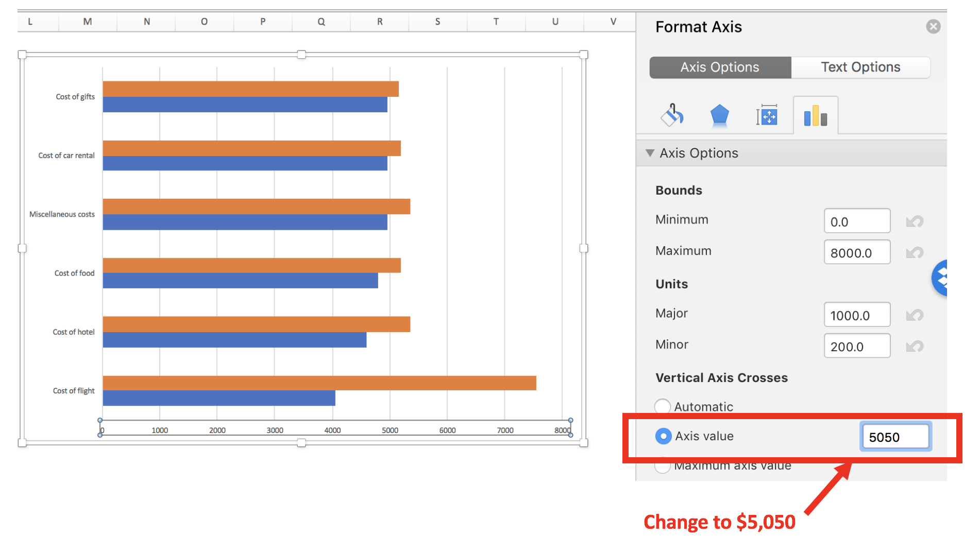980x553 pixels.
Task: Reset the Minimum bound value
Action: click(915, 221)
